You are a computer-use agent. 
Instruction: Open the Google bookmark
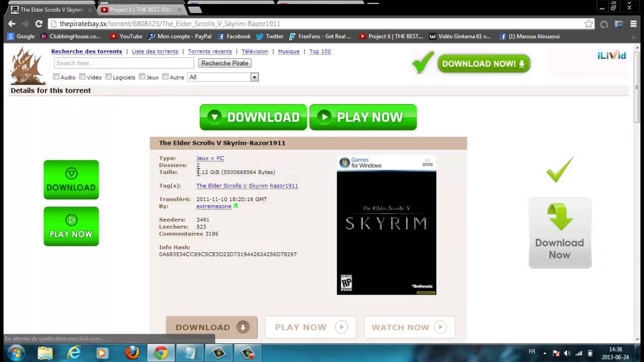[21, 36]
